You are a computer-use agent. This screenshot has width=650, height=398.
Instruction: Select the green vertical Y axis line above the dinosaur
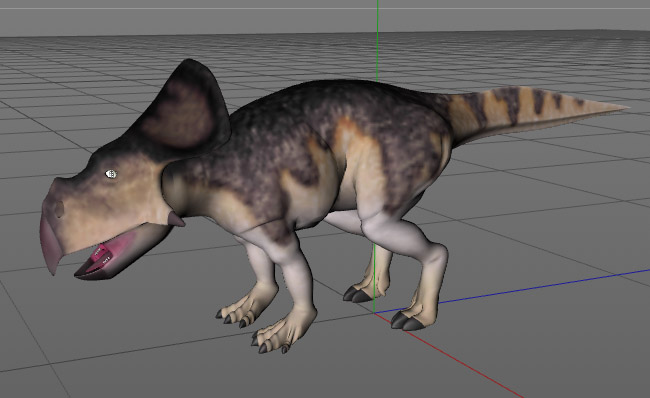click(377, 39)
